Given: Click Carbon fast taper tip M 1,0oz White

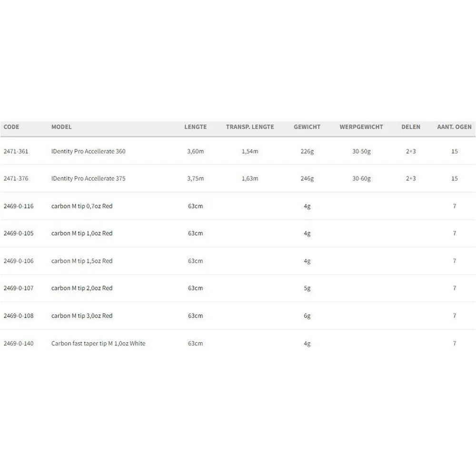Looking at the screenshot, I should tap(98, 343).
